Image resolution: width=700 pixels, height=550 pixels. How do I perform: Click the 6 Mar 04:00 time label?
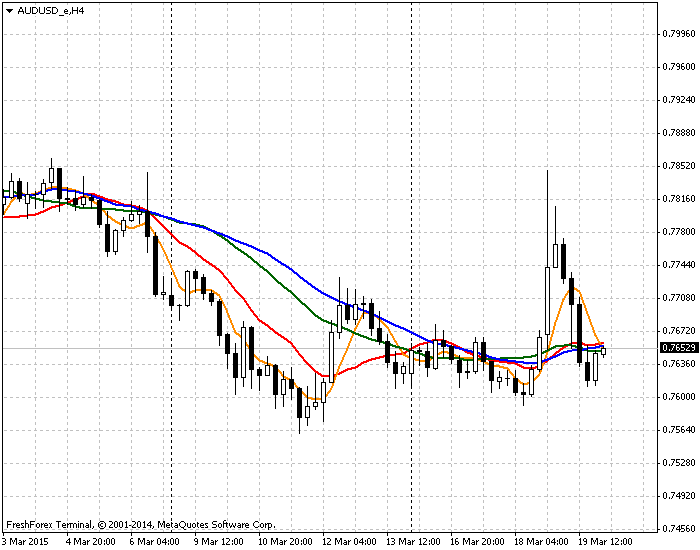(155, 542)
